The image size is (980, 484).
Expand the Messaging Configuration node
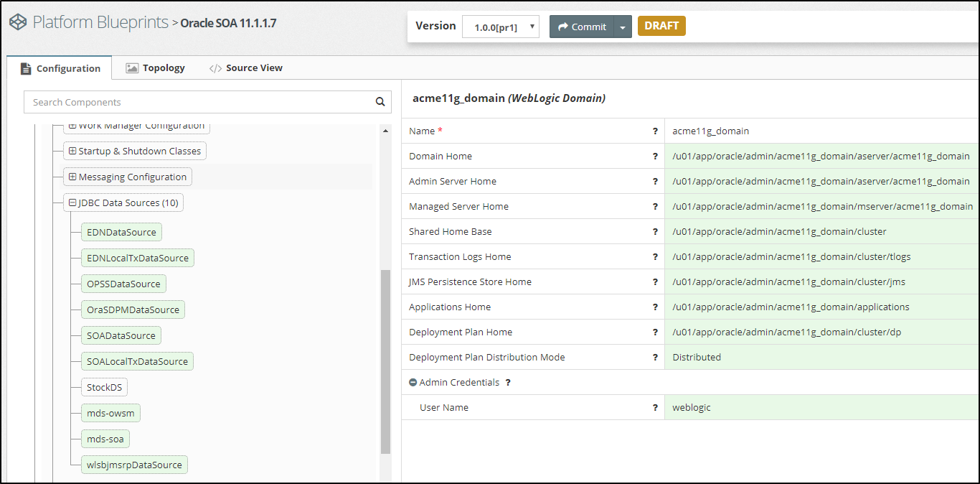(72, 177)
